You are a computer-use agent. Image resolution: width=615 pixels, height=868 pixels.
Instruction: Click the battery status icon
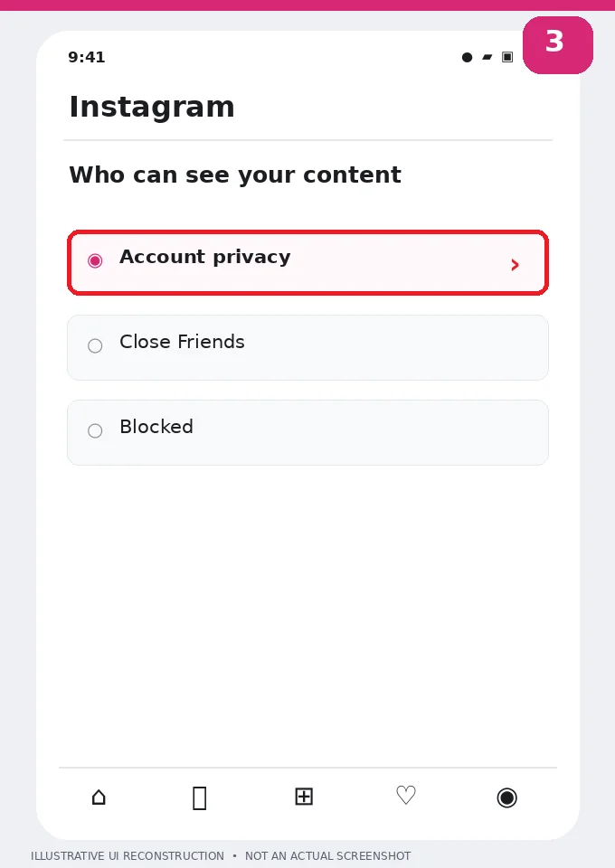(x=507, y=57)
